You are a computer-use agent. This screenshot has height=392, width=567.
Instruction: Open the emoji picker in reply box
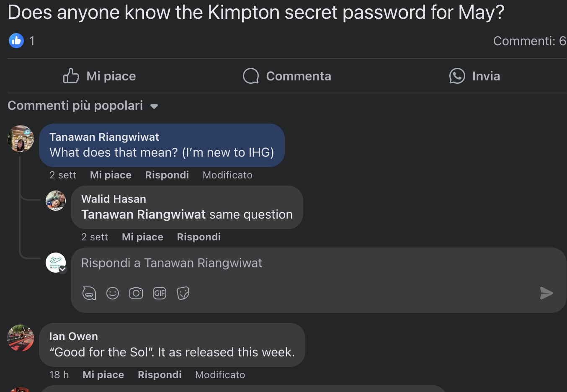pos(113,293)
